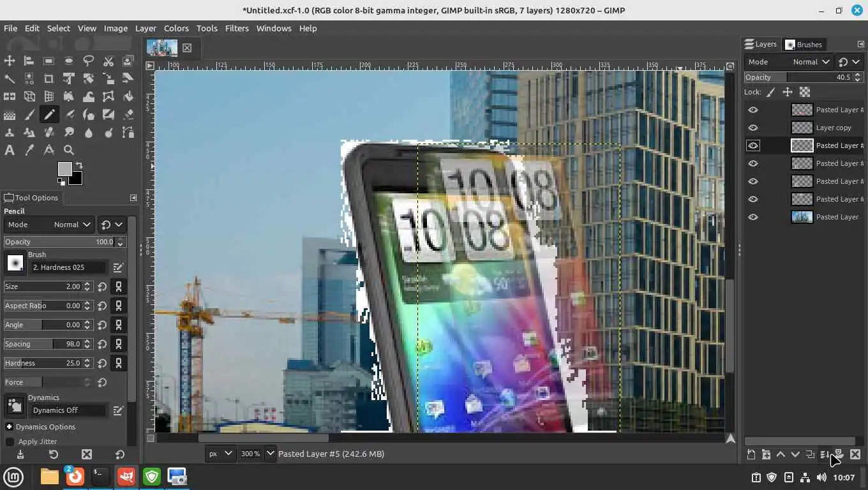Create a new layer
This screenshot has width=868, height=490.
tap(751, 454)
